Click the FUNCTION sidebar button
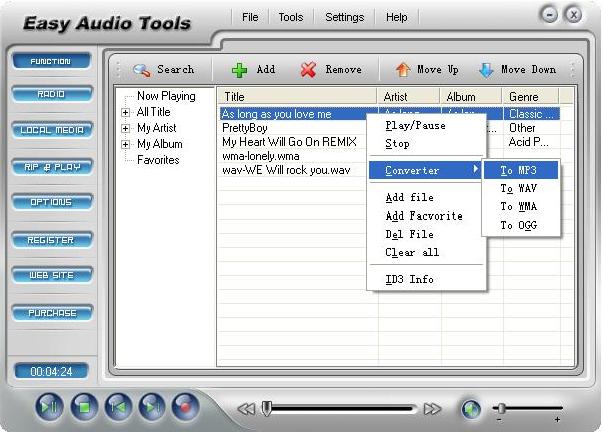This screenshot has height=434, width=603. coord(51,61)
